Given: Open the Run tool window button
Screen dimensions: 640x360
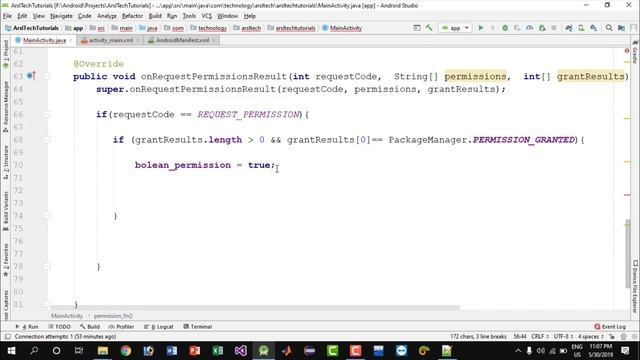Looking at the screenshot, I should point(27,327).
